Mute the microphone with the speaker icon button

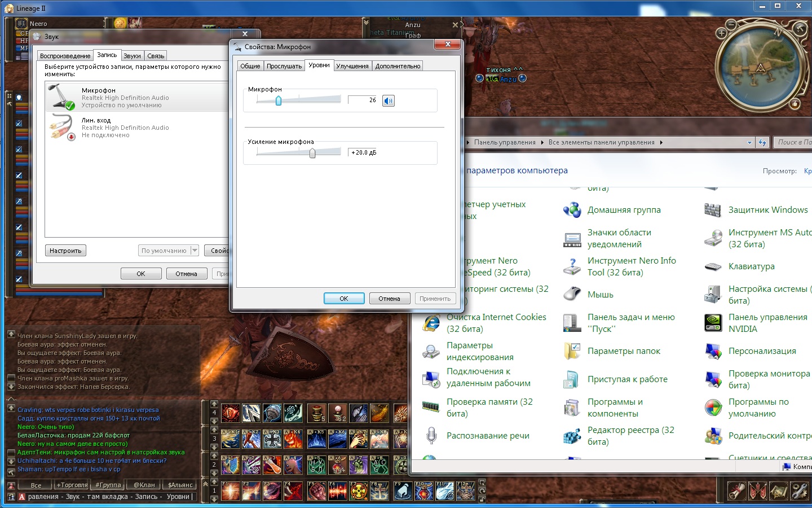[x=389, y=101]
